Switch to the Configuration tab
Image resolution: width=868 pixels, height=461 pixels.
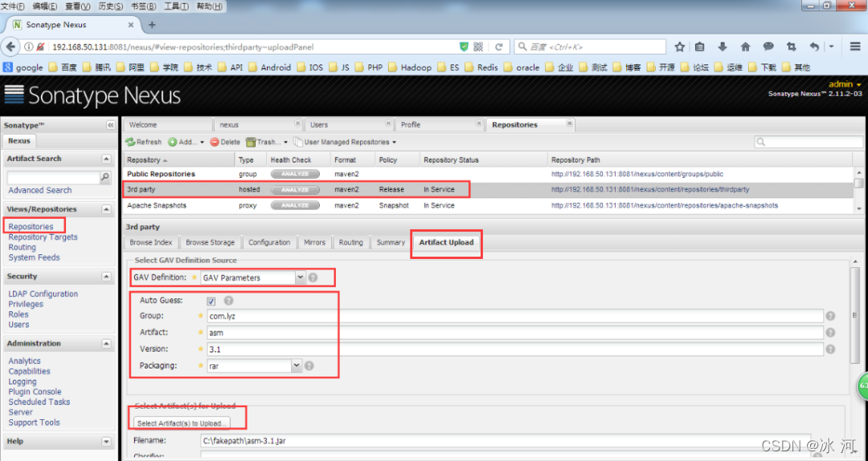pos(269,243)
